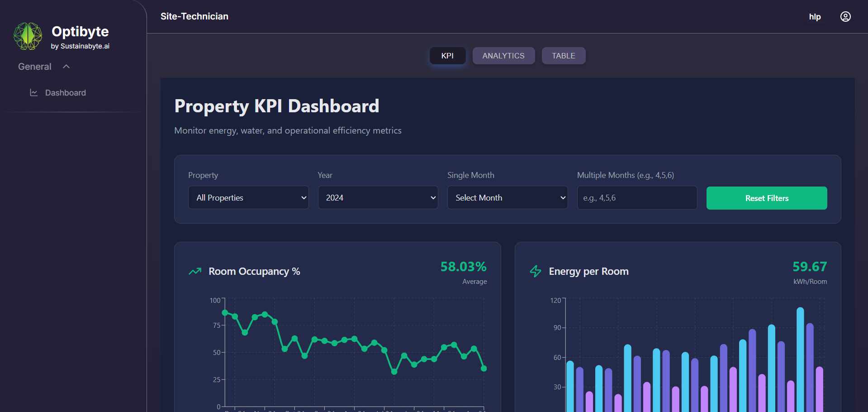The width and height of the screenshot is (868, 412).
Task: Open the user profile account icon
Action: pos(845,17)
